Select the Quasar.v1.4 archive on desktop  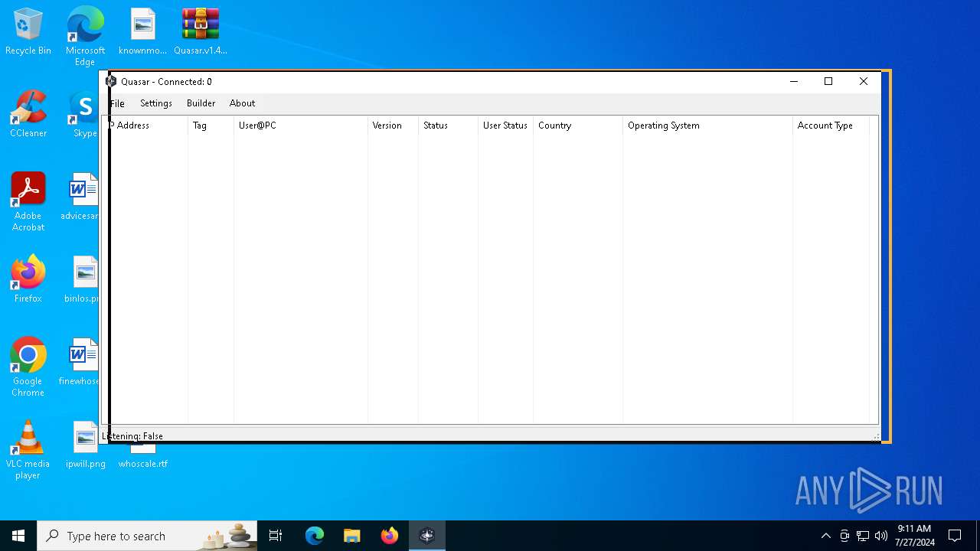pos(201,32)
